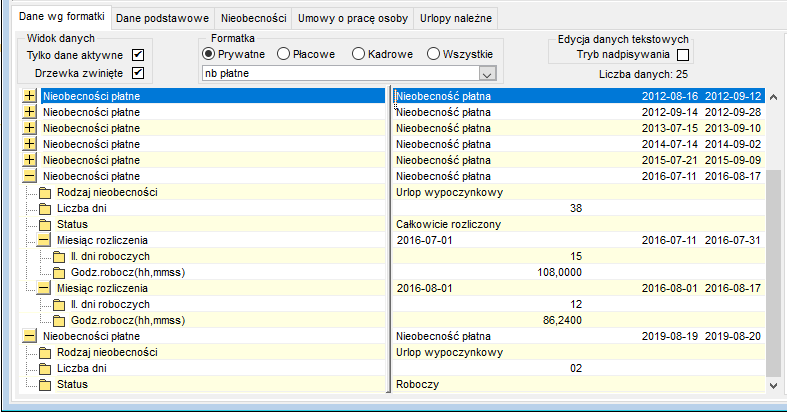This screenshot has width=787, height=413.
Task: Select the Prywatne radio button
Action: click(208, 54)
